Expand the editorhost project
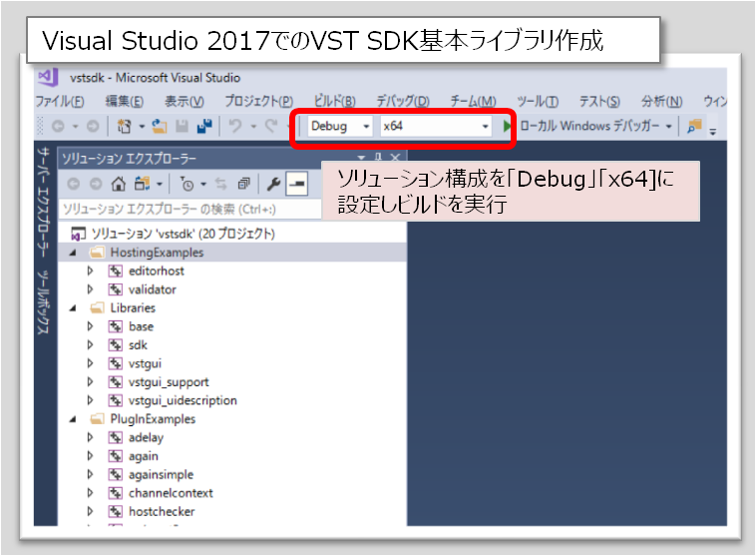The height and width of the screenshot is (556, 756). (x=90, y=271)
